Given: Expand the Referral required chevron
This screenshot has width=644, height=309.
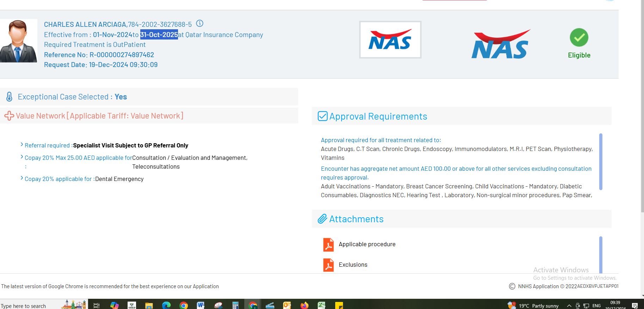Looking at the screenshot, I should pyautogui.click(x=22, y=145).
